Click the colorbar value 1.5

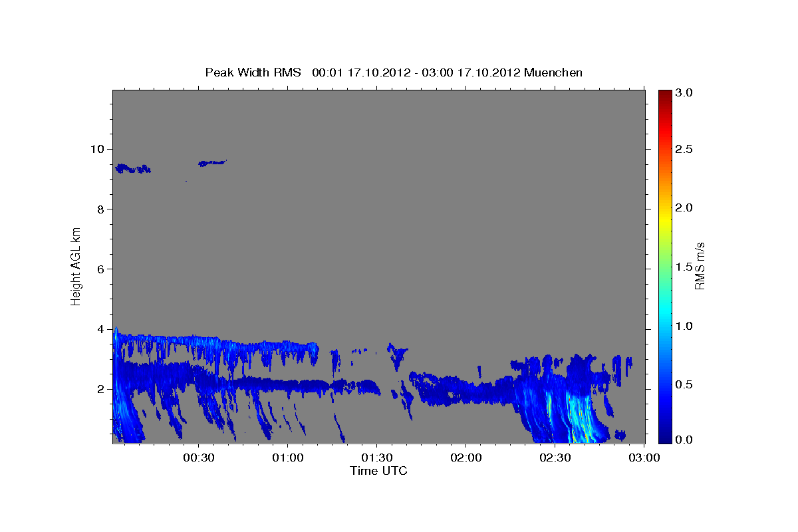click(x=685, y=267)
